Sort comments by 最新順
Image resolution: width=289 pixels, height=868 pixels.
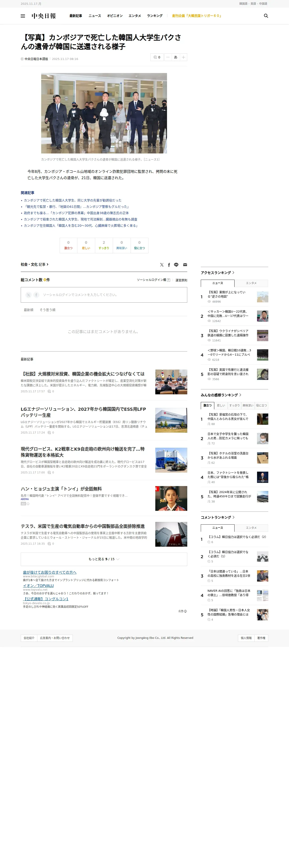[x=29, y=310]
